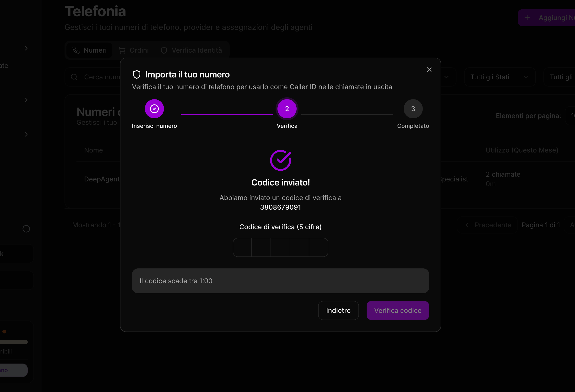The height and width of the screenshot is (392, 575).
Task: Switch to the Ordini tab
Action: pyautogui.click(x=134, y=50)
